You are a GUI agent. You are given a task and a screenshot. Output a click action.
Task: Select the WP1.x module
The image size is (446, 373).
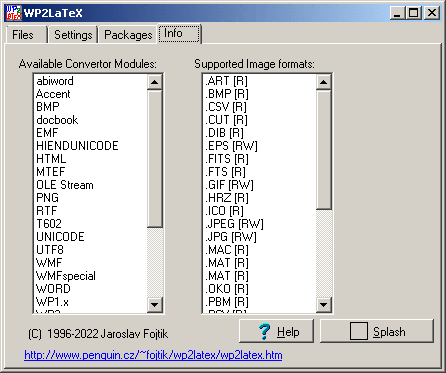pyautogui.click(x=91, y=302)
